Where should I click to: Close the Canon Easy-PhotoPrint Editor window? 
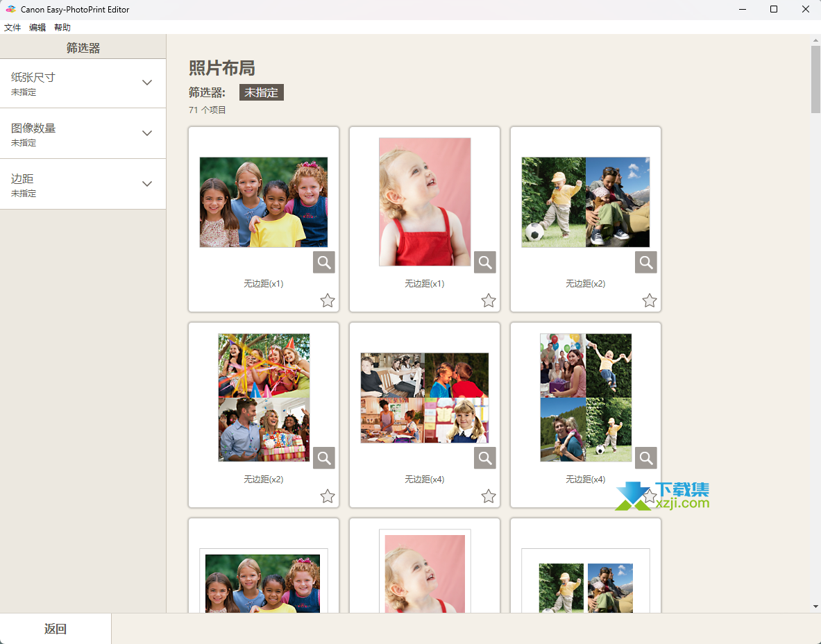805,10
